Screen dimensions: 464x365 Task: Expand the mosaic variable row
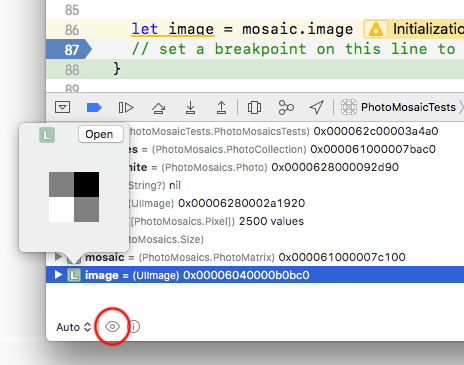pos(58,257)
